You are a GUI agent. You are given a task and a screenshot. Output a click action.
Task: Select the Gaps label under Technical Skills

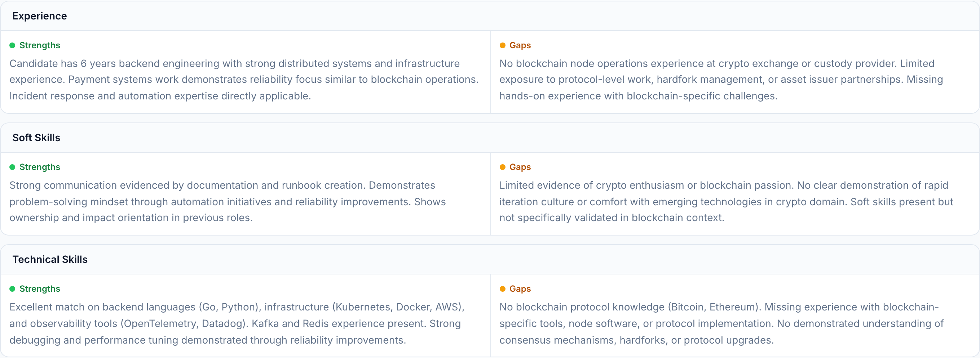pyautogui.click(x=520, y=289)
